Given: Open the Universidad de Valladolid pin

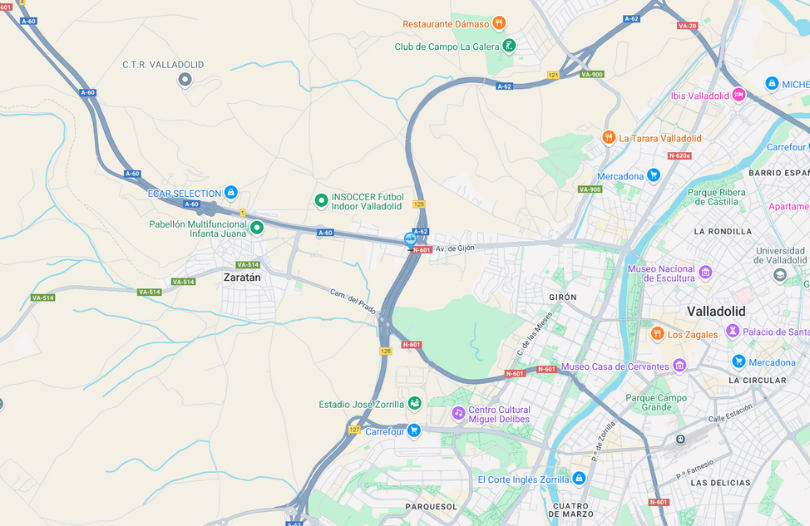Looking at the screenshot, I should click(780, 275).
